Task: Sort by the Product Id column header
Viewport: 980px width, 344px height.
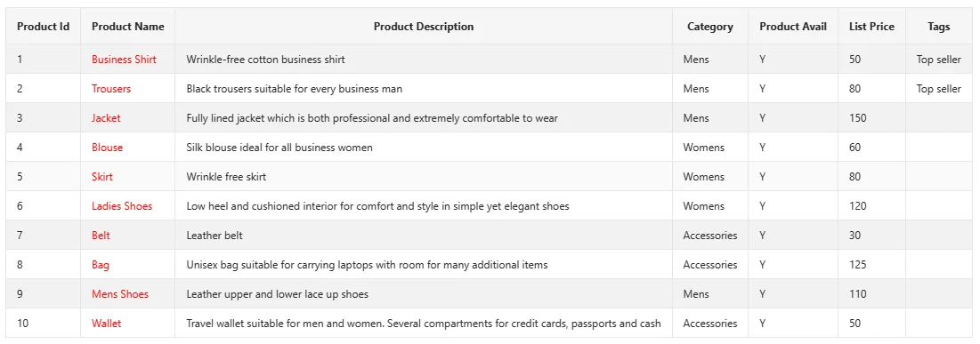Action: (x=43, y=26)
